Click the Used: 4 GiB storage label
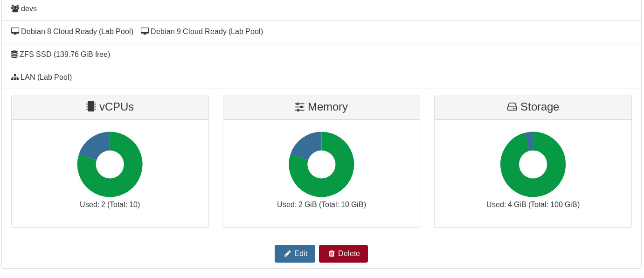This screenshot has width=644, height=278. (x=533, y=204)
